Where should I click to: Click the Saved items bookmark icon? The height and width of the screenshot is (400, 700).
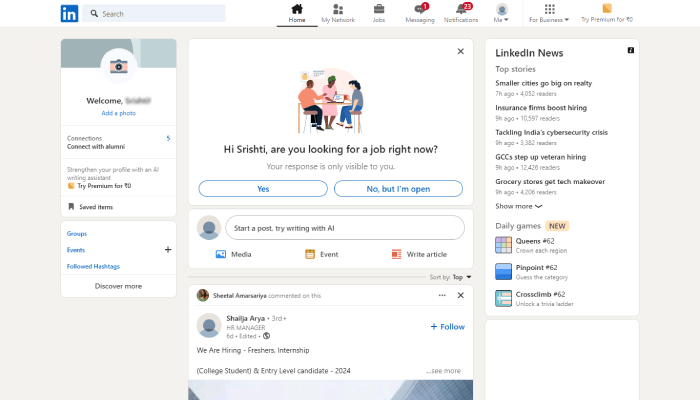click(x=71, y=207)
